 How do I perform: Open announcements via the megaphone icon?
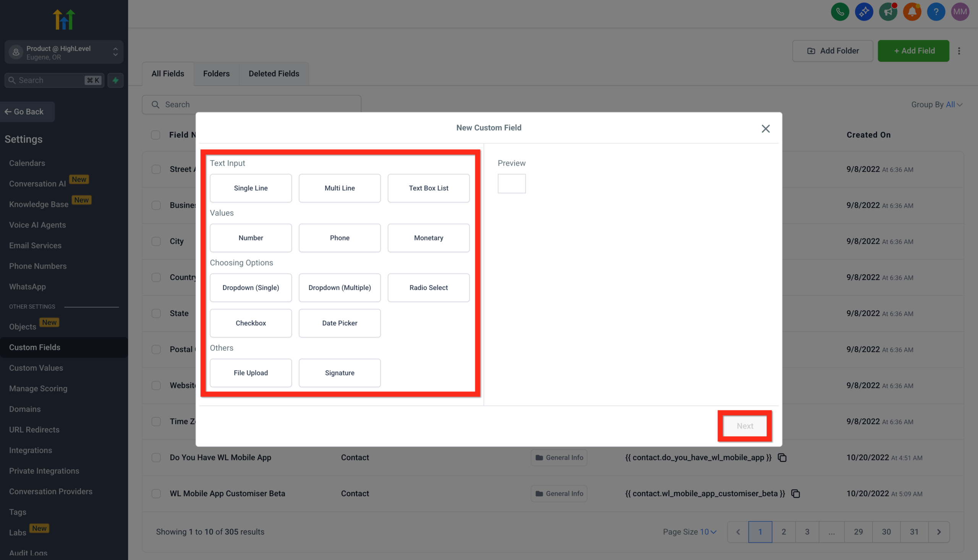point(888,12)
